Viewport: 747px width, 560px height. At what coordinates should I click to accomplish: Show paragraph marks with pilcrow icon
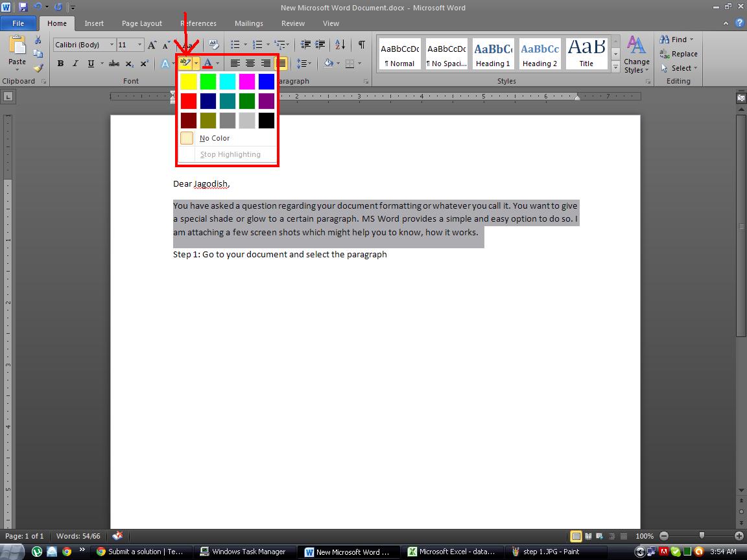coord(361,45)
